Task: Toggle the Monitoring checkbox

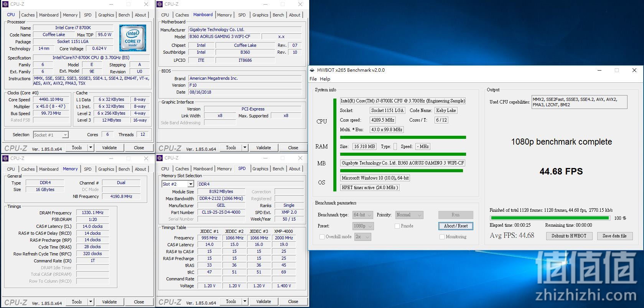Action: coord(442,237)
